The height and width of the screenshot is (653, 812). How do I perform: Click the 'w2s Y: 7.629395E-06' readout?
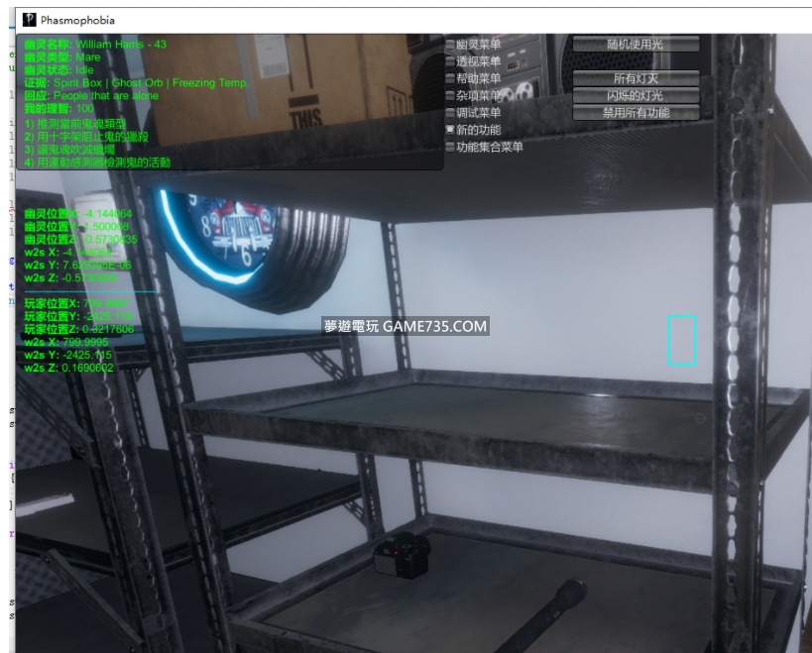coord(77,266)
